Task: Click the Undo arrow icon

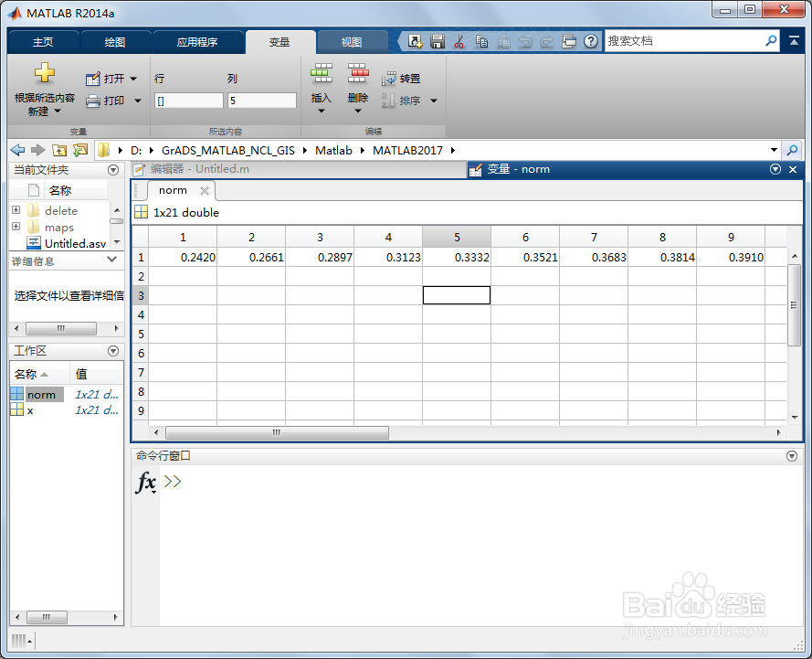Action: [525, 41]
